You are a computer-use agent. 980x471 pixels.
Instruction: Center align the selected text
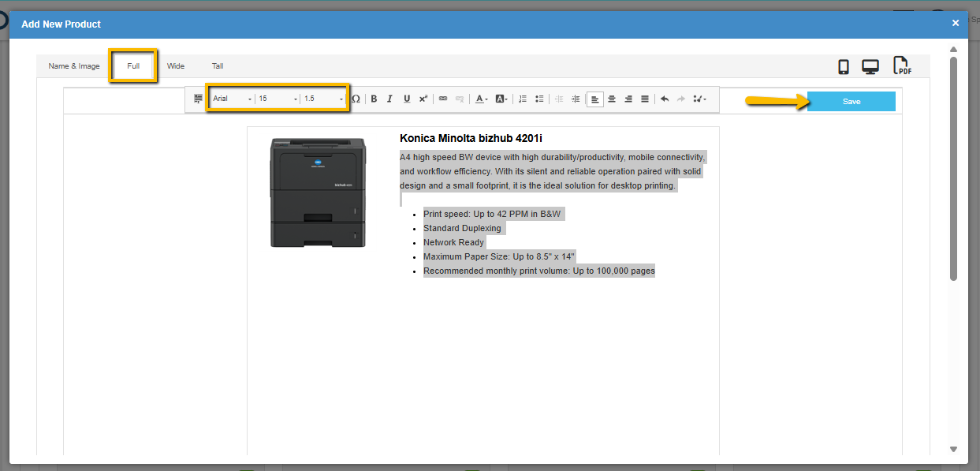click(x=612, y=99)
